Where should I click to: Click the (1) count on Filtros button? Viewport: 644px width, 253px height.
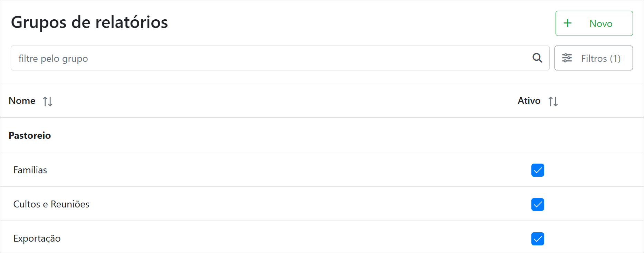tap(615, 58)
